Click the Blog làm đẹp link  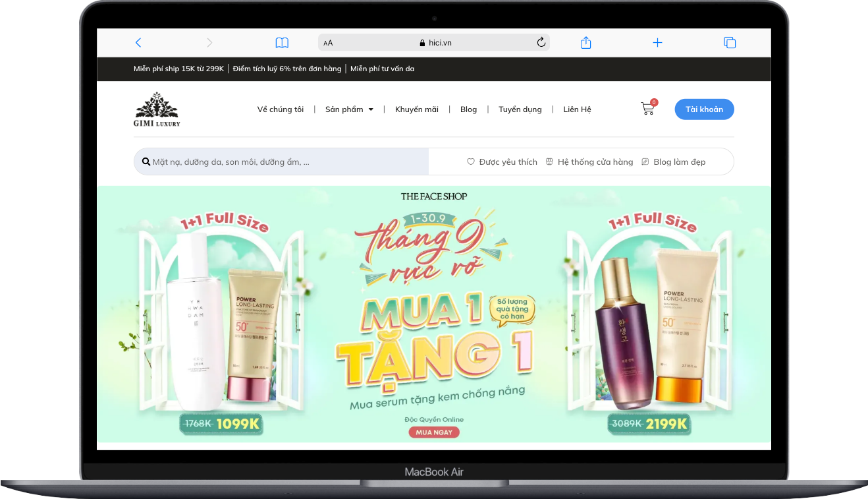(674, 162)
